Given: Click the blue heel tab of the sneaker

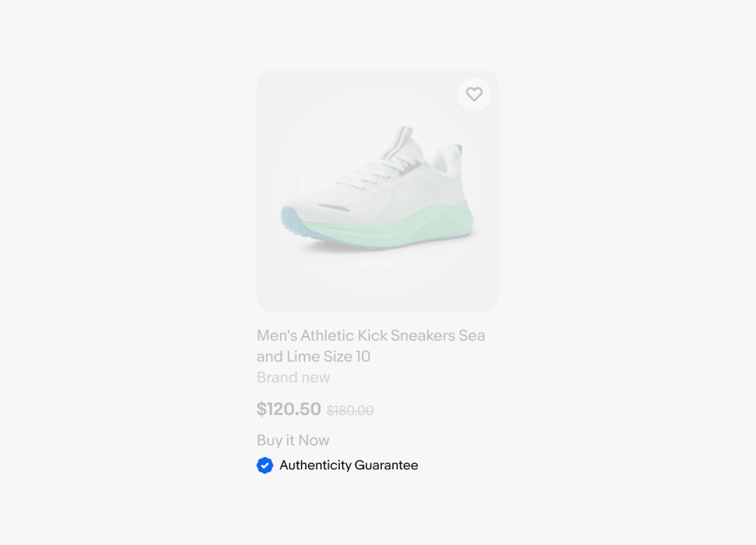Looking at the screenshot, I should pyautogui.click(x=458, y=148).
